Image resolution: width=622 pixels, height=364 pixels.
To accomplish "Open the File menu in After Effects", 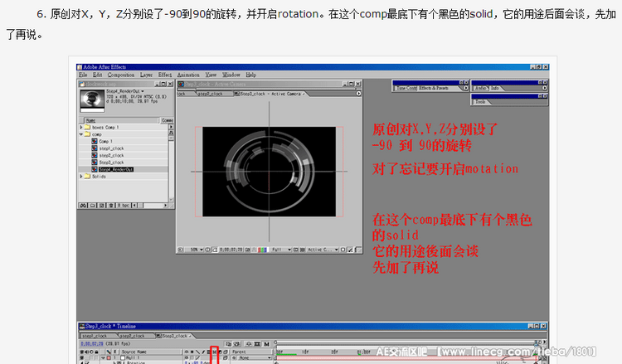I will tap(83, 75).
